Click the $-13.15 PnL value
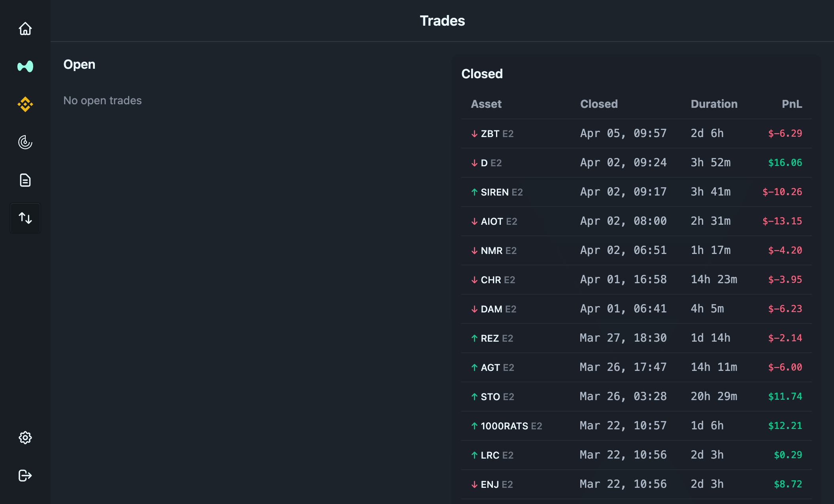Viewport: 834px width, 504px height. point(782,221)
